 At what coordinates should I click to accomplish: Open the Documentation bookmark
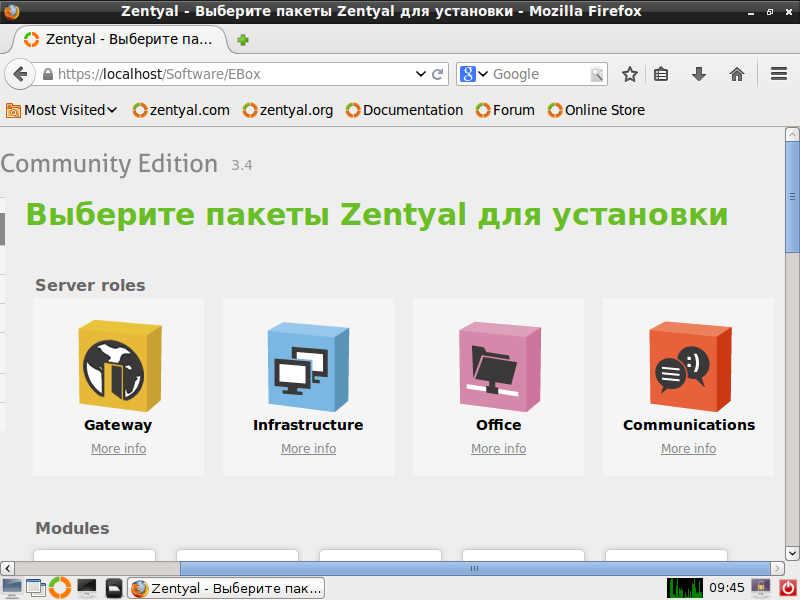pyautogui.click(x=404, y=110)
